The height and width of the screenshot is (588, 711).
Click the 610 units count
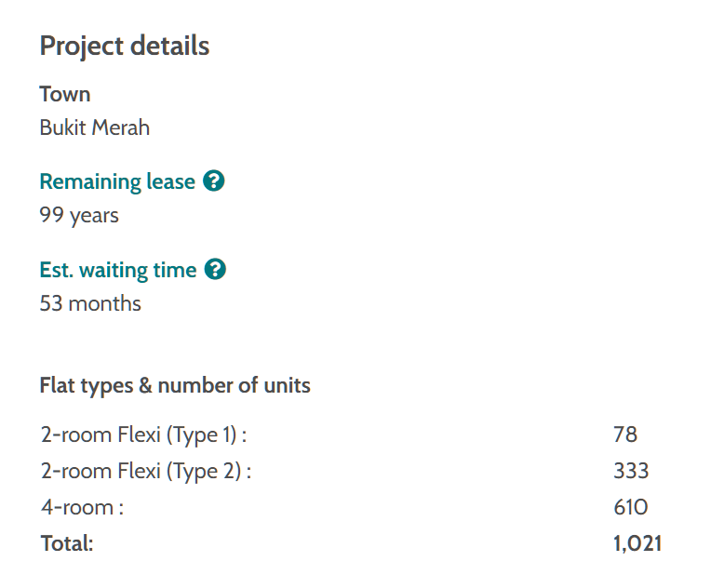tap(631, 508)
